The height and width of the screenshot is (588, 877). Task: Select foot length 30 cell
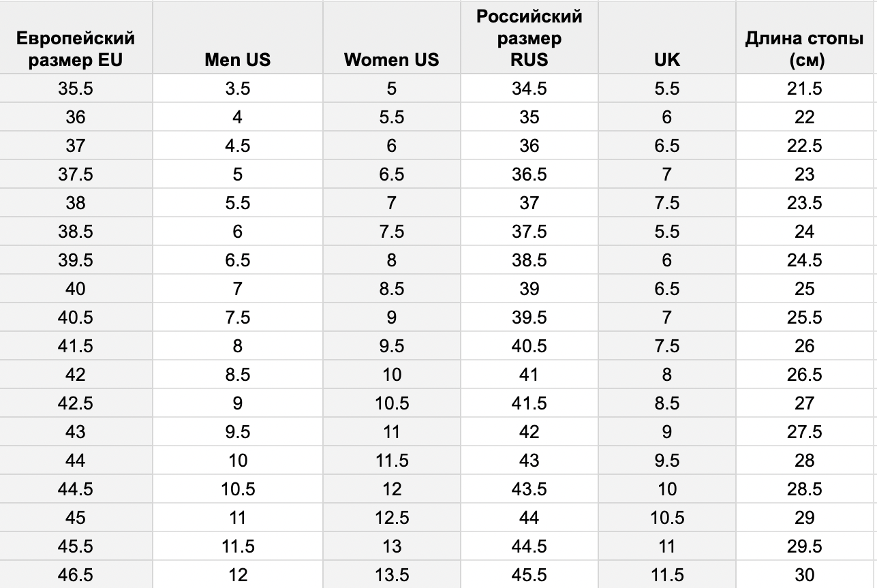coord(805,575)
